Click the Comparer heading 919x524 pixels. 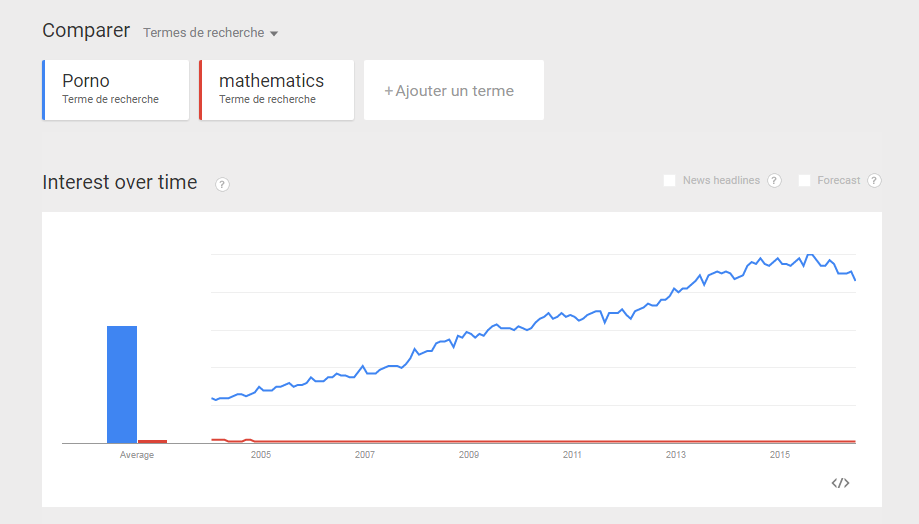click(x=86, y=31)
